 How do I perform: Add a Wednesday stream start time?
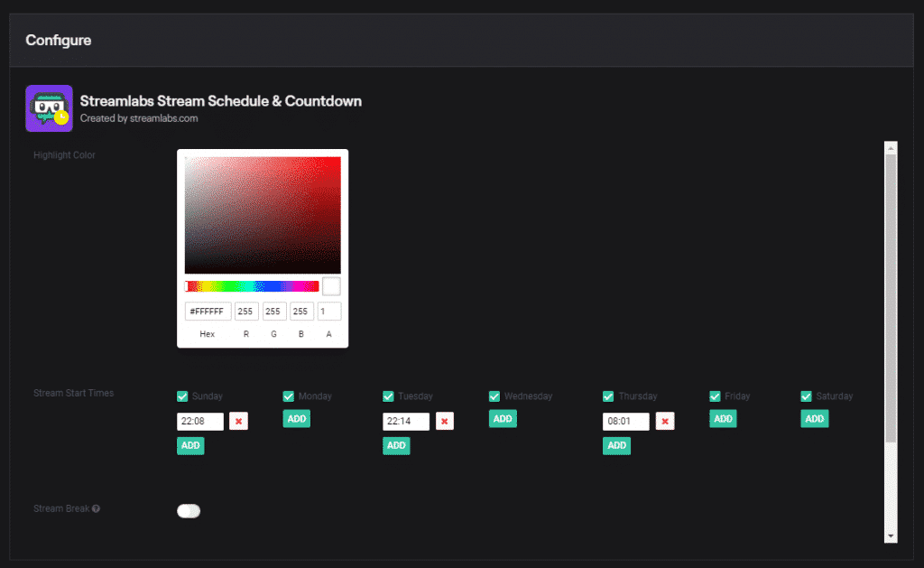(x=502, y=418)
